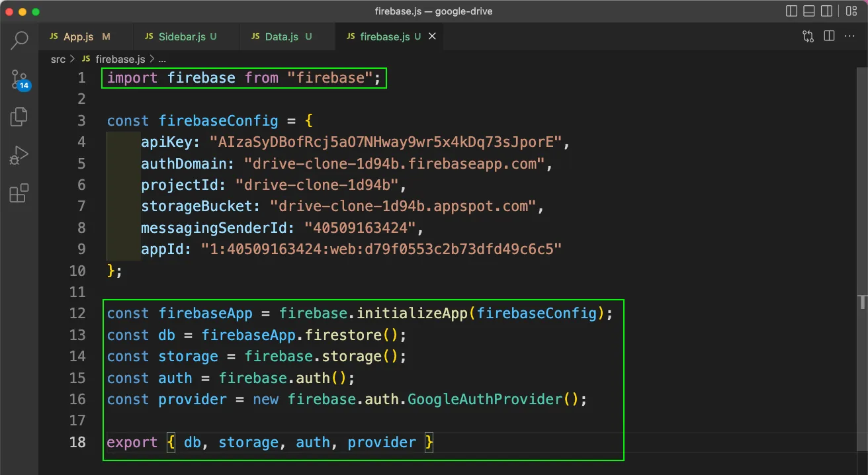Close the firebase.js tab

(x=432, y=36)
